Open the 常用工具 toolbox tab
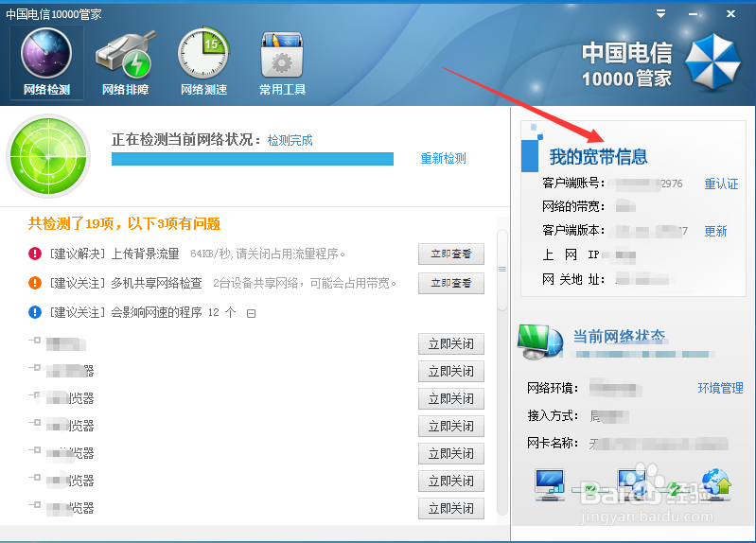 point(282,62)
